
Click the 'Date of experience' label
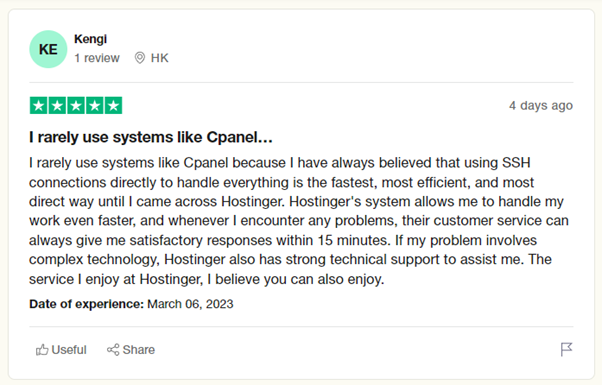coord(86,304)
